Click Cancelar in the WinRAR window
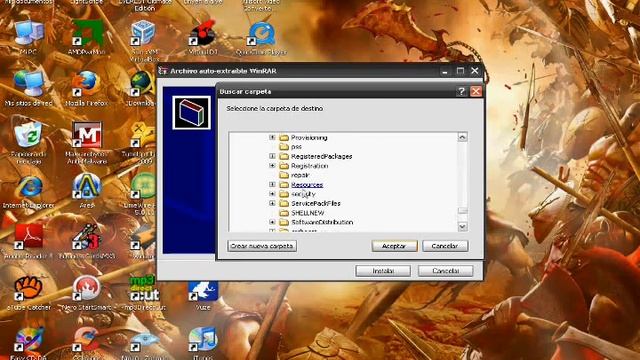The image size is (640, 360). click(x=446, y=271)
